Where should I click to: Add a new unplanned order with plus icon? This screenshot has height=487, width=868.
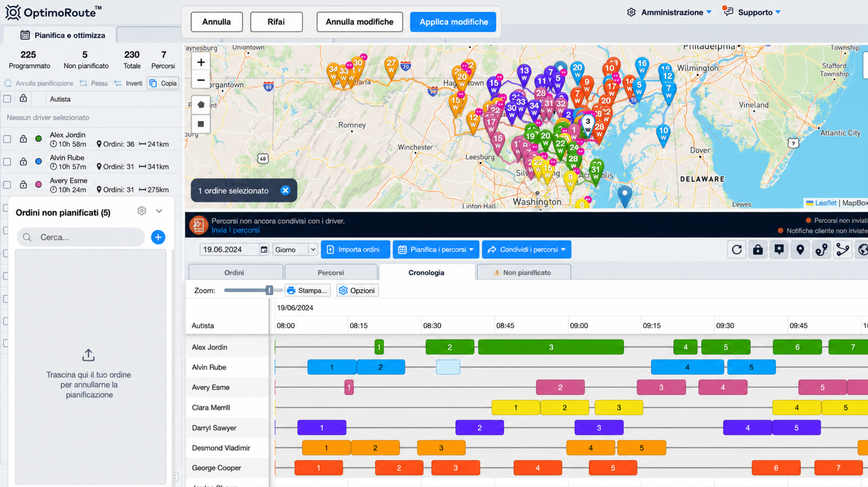pyautogui.click(x=158, y=237)
